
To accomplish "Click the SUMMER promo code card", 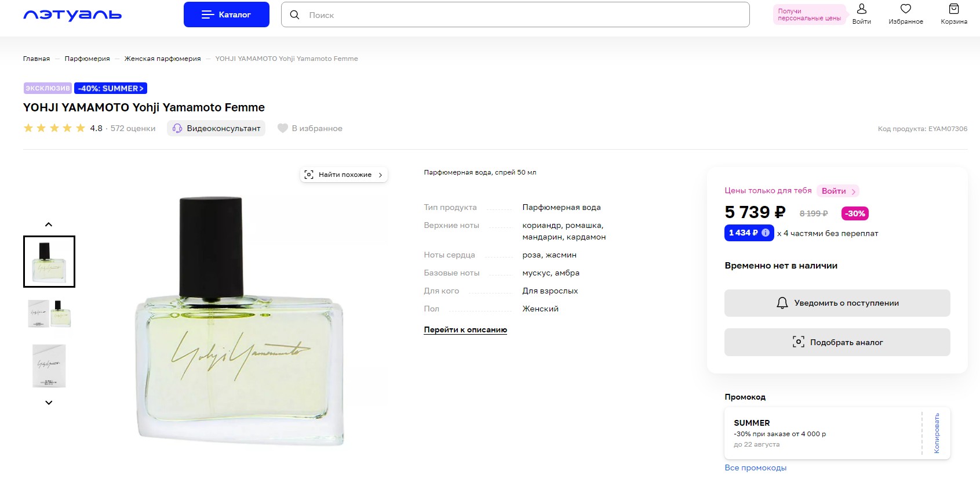I will click(x=837, y=433).
